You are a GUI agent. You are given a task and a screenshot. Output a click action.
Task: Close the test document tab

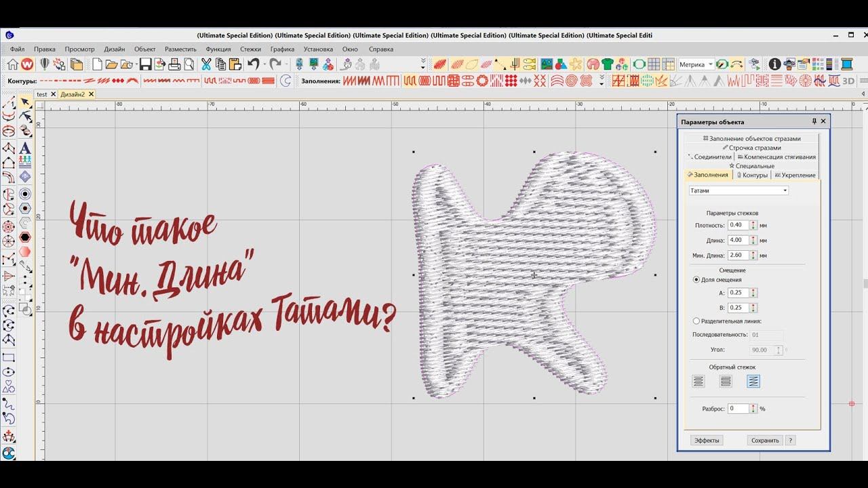coord(52,94)
